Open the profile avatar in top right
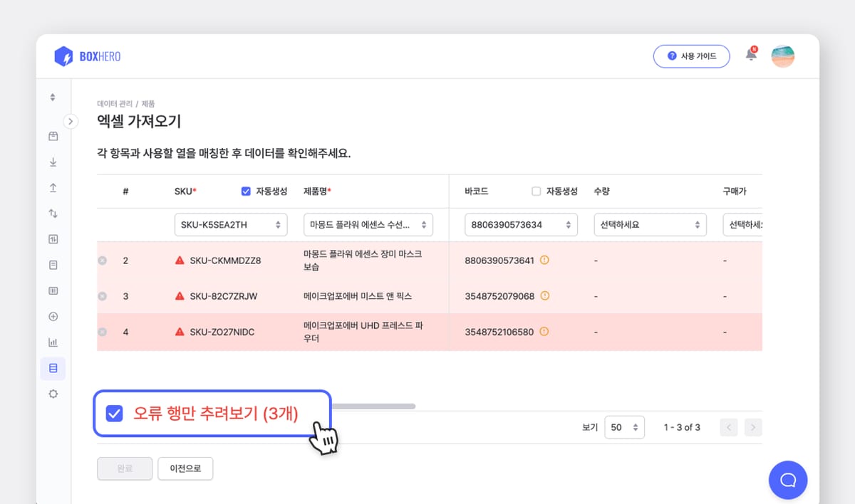855x504 pixels. [x=782, y=56]
